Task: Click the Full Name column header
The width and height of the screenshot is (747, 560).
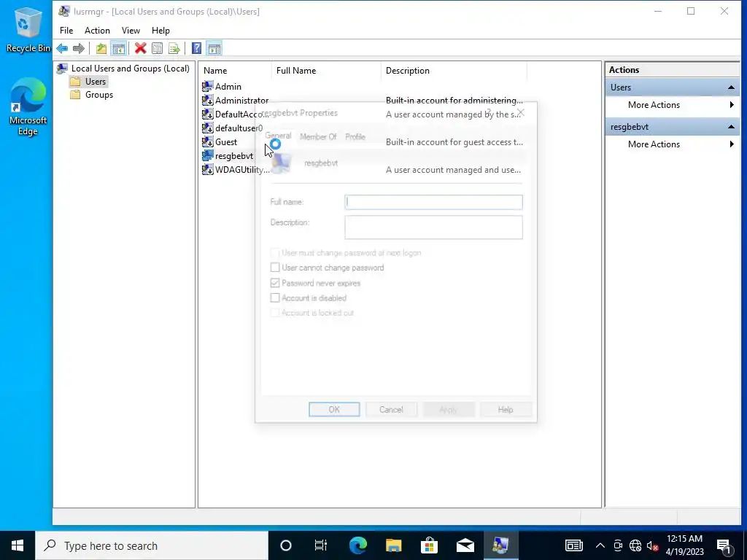Action: coord(326,71)
